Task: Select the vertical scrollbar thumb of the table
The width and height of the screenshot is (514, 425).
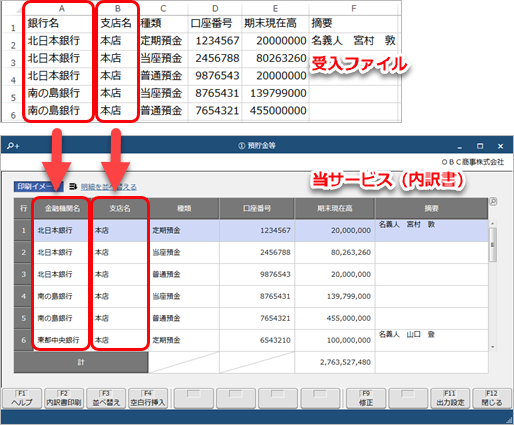Action: pos(493,245)
